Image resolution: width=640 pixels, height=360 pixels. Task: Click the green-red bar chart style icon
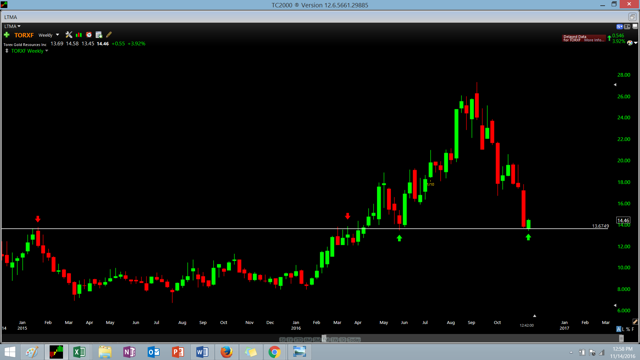point(79,35)
